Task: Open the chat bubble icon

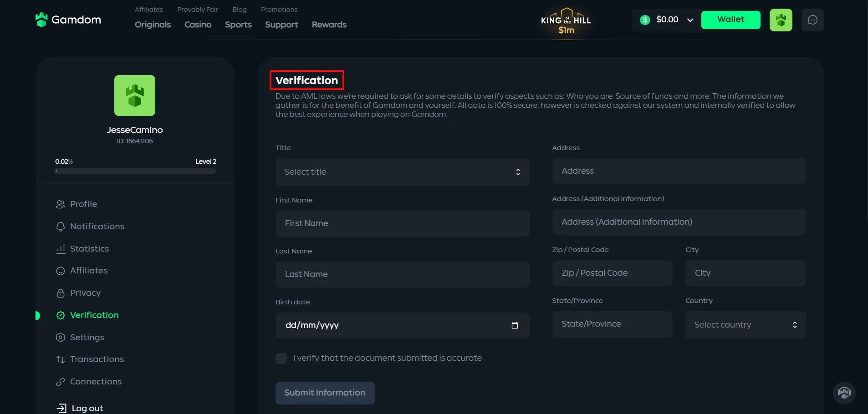Action: tap(812, 20)
